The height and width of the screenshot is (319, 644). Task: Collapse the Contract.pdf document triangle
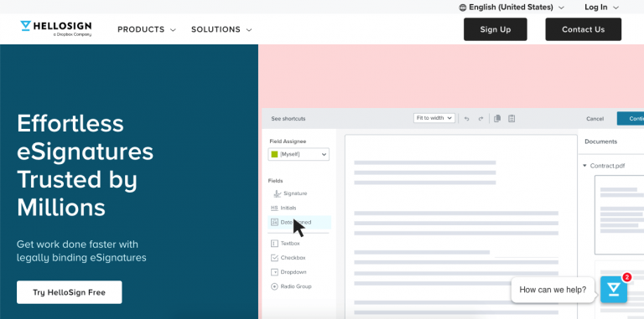584,166
